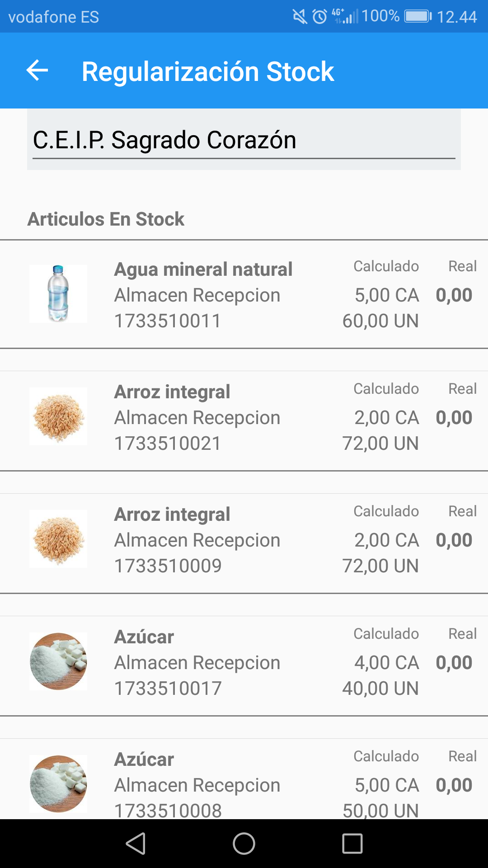Screen dimensions: 488x868
Task: Tap the sugar image for item 1733510008
Action: click(x=58, y=784)
